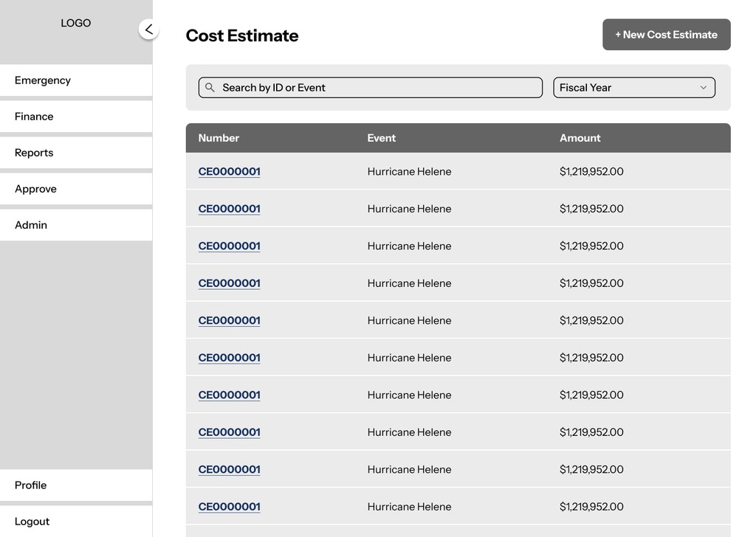Screen dimensions: 756x537
Task: Collapse the sidebar with the chevron arrow
Action: click(x=149, y=30)
